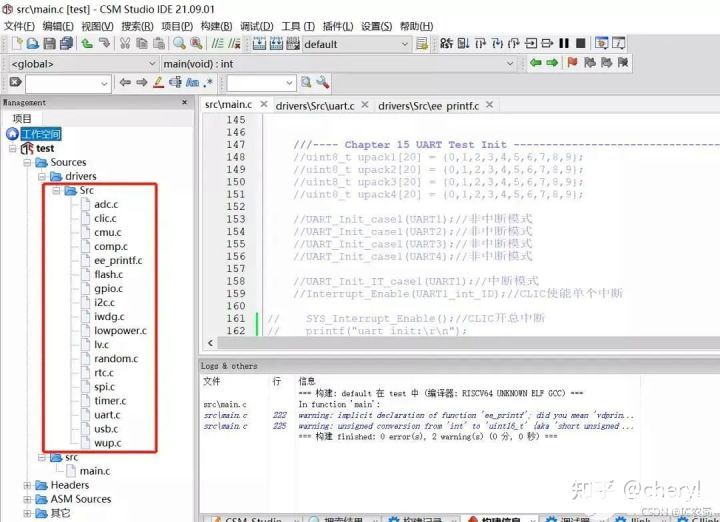This screenshot has height=522, width=720.
Task: Clear the incremental search field icon
Action: pyautogui.click(x=16, y=82)
